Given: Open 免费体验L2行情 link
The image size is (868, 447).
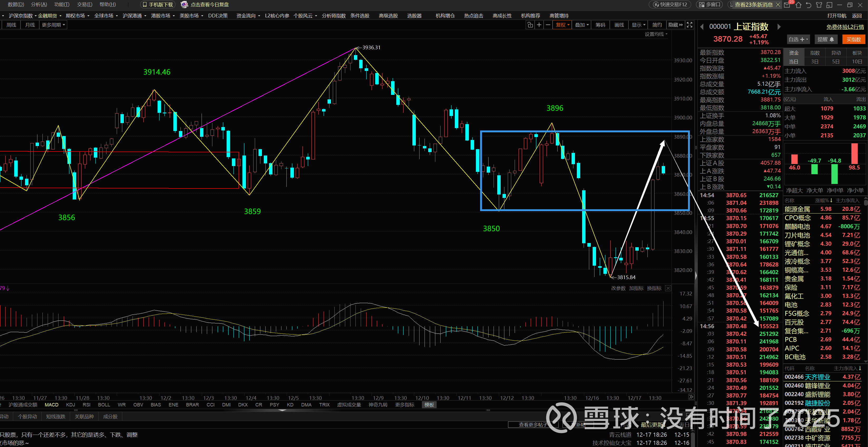Looking at the screenshot, I should click(x=845, y=27).
